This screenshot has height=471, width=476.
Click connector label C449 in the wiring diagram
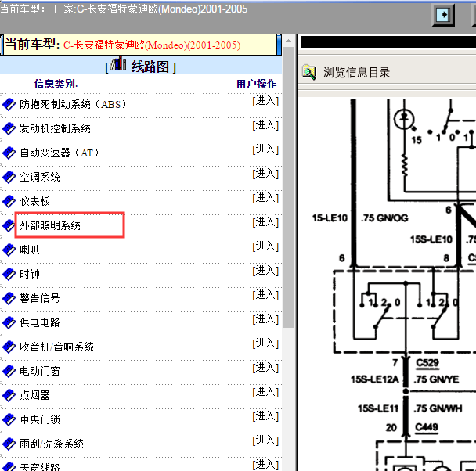tap(427, 427)
